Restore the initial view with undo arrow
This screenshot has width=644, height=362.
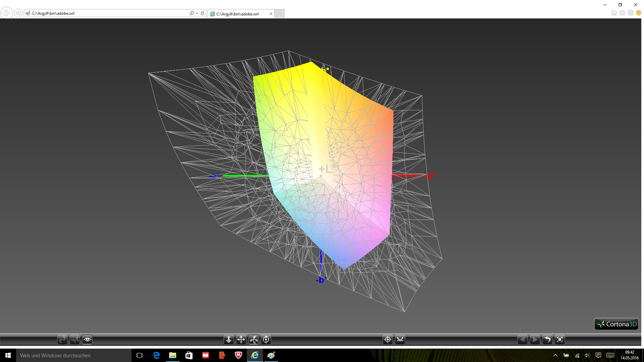tap(547, 340)
